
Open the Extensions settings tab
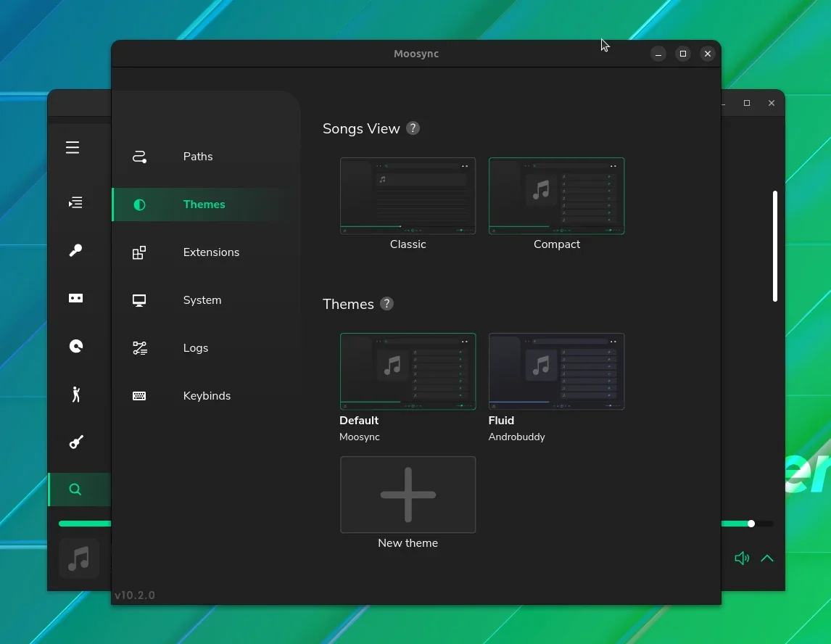[206, 252]
